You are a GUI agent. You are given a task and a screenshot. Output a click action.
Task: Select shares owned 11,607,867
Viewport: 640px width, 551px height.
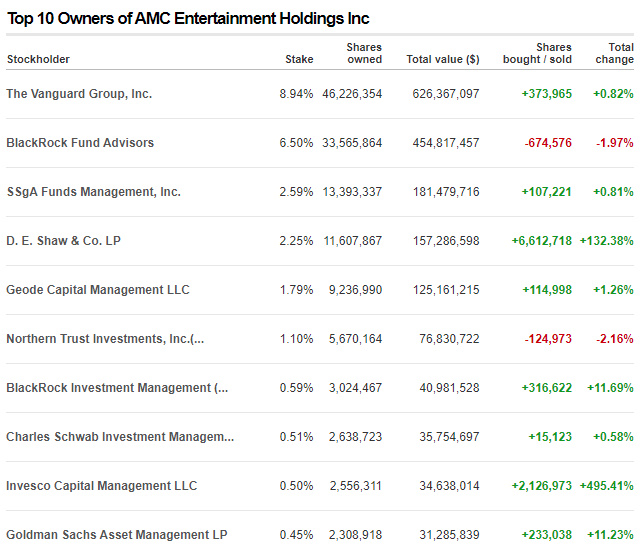pyautogui.click(x=353, y=241)
